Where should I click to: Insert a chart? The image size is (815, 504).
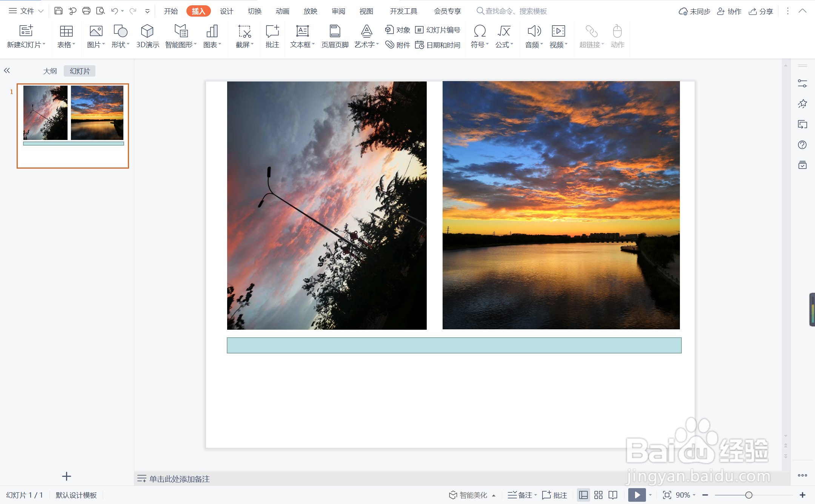pyautogui.click(x=212, y=37)
